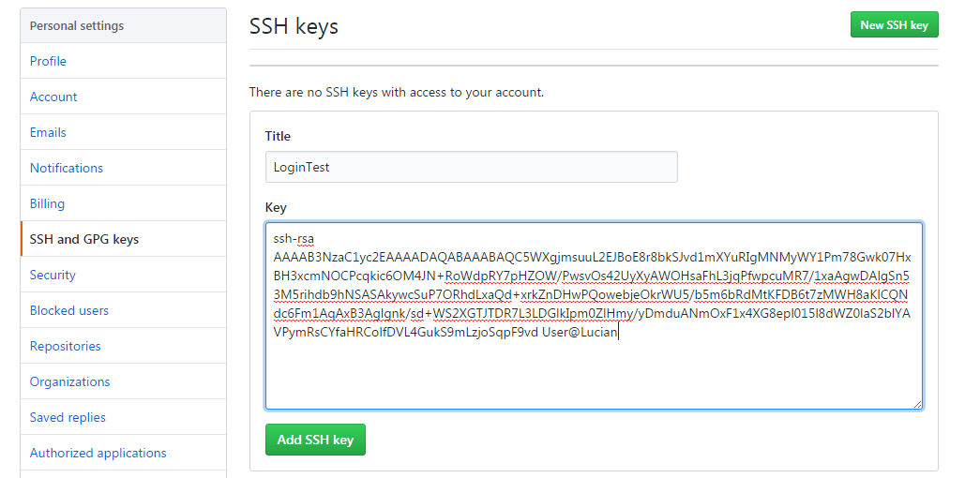Select Notifications in the sidebar
This screenshot has width=980, height=478.
[x=67, y=168]
